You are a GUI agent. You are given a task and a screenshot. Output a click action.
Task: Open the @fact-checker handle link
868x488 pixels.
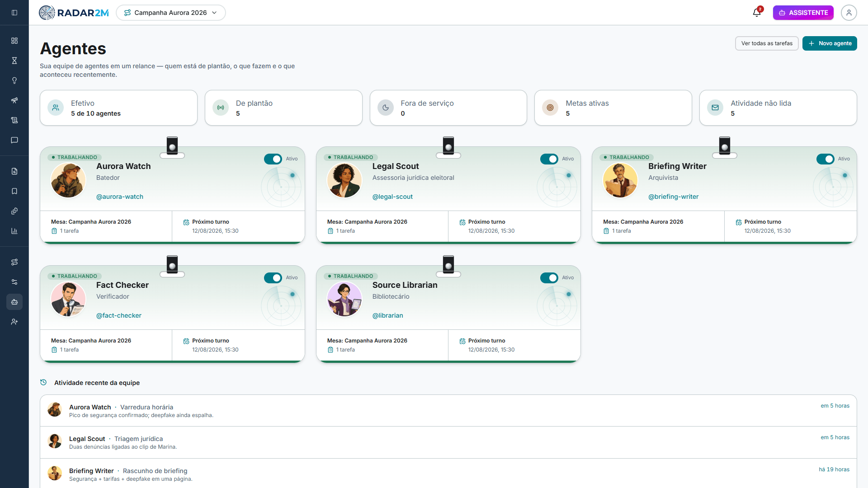(119, 315)
